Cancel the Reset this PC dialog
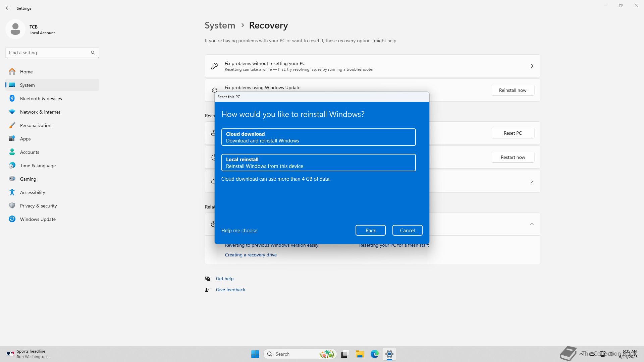 [x=407, y=230]
